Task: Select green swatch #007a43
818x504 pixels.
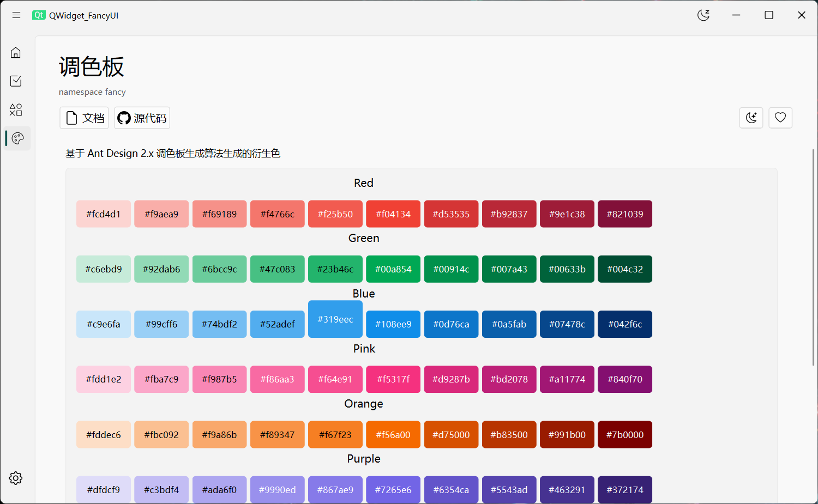Action: [509, 269]
